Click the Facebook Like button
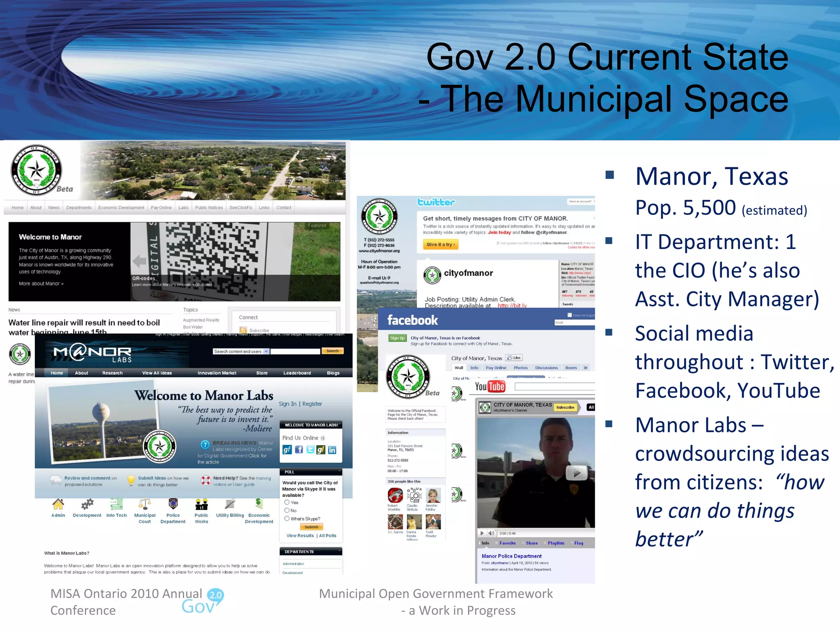The height and width of the screenshot is (630, 840). [x=514, y=358]
